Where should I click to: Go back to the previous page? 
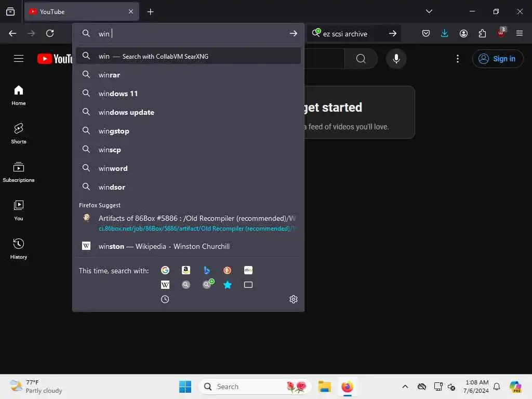coord(12,33)
